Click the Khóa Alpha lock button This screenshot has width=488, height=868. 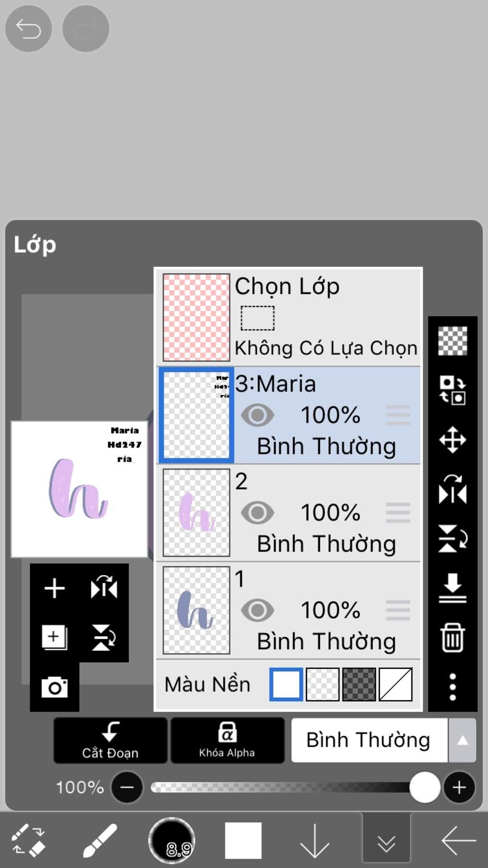(x=227, y=740)
